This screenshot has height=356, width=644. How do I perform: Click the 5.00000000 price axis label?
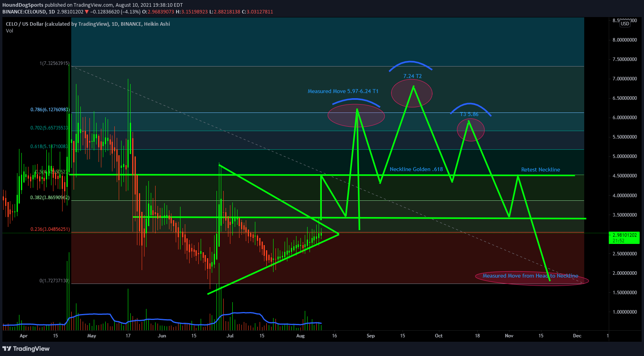click(x=625, y=156)
